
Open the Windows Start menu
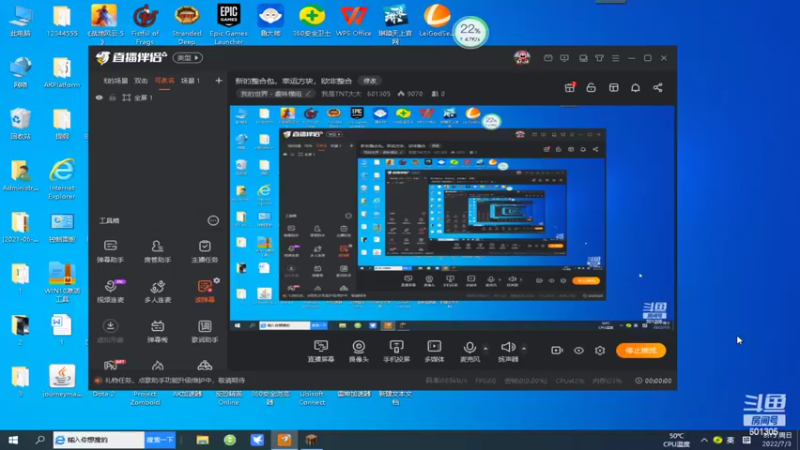click(13, 440)
